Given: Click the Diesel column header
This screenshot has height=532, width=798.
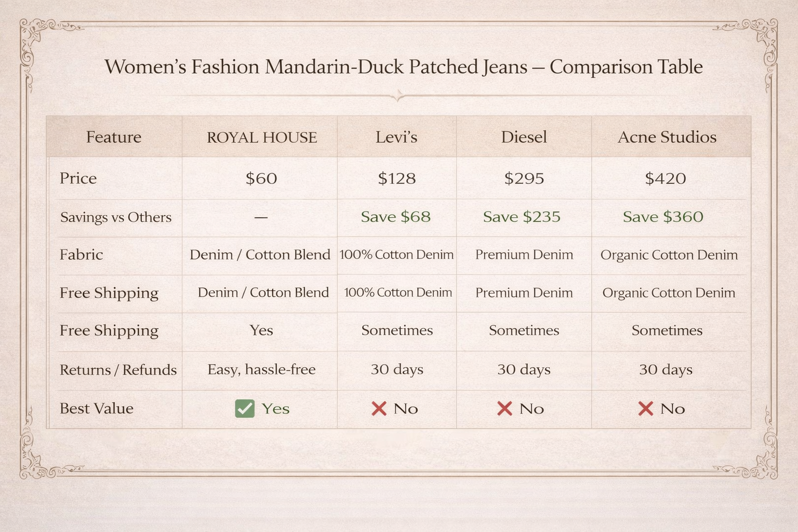Looking at the screenshot, I should [x=524, y=137].
